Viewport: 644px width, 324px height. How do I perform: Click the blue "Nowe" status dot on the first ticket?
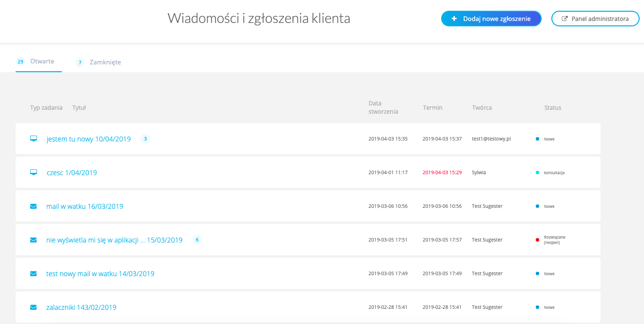point(538,139)
